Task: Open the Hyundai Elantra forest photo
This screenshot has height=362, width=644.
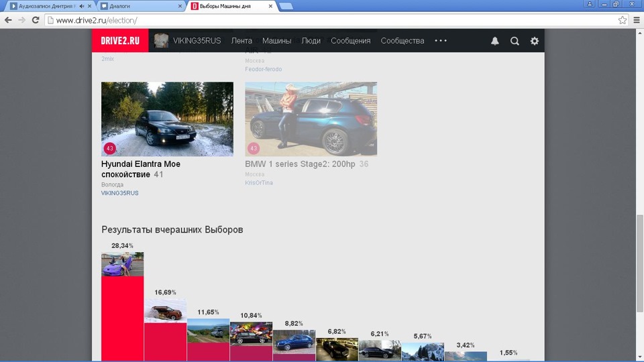Action: (167, 119)
